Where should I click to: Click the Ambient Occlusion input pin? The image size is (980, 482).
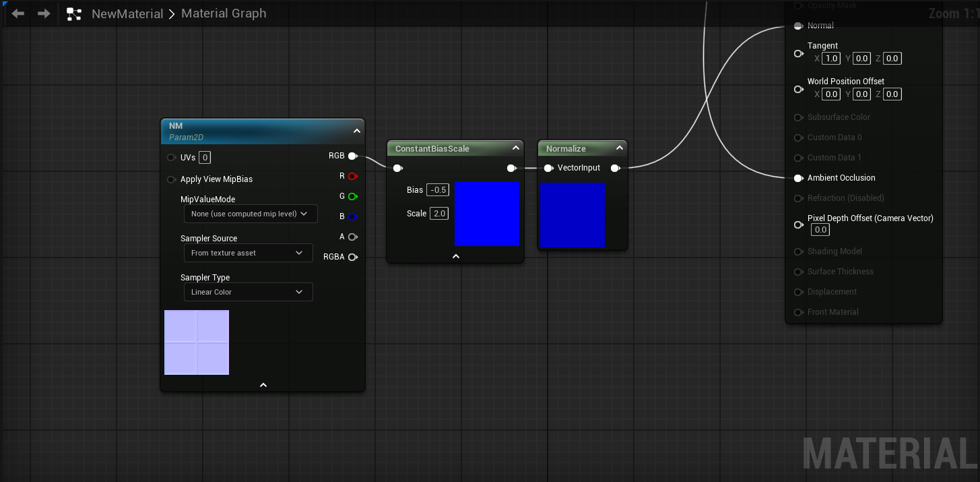[x=798, y=178]
